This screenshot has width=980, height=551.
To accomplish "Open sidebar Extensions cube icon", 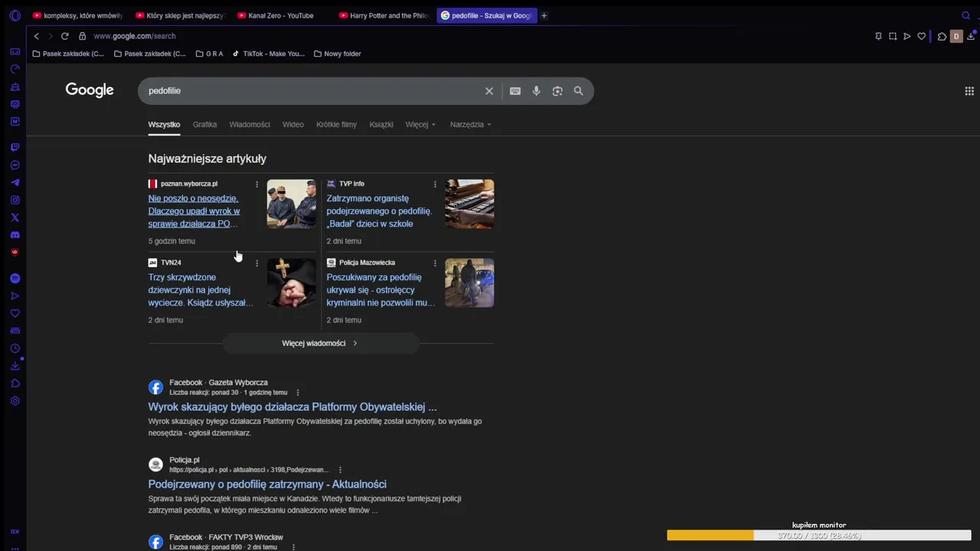I will pos(15,383).
